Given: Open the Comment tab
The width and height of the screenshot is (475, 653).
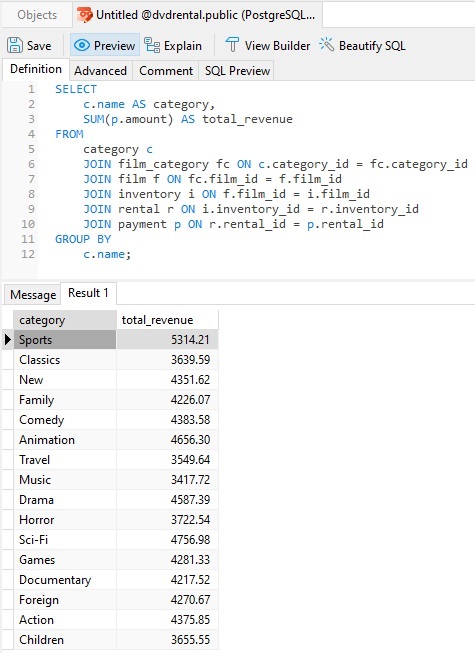Looking at the screenshot, I should 166,70.
